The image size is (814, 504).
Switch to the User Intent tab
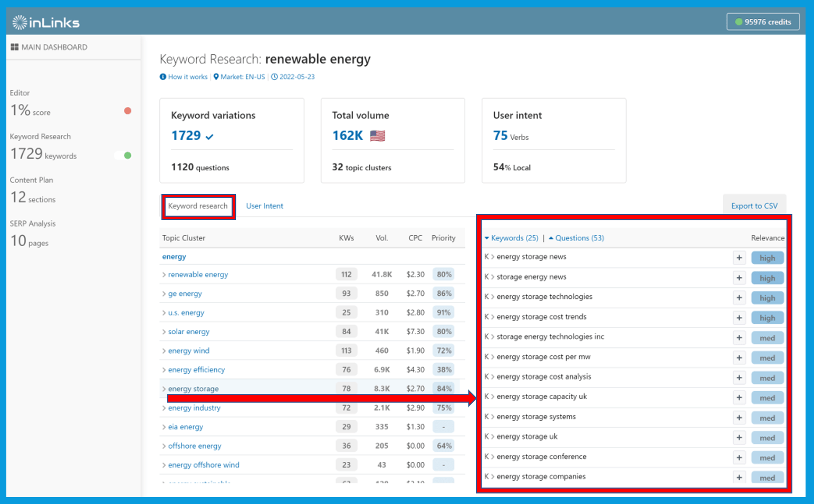264,206
